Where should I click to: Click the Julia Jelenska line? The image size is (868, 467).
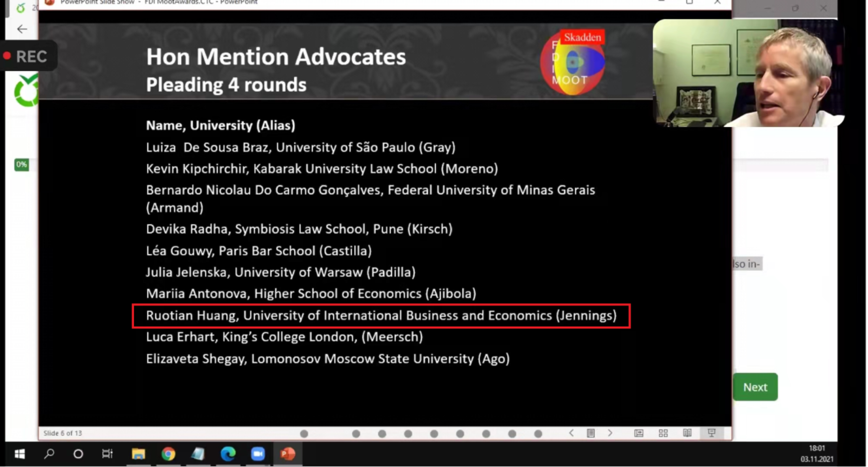(281, 272)
